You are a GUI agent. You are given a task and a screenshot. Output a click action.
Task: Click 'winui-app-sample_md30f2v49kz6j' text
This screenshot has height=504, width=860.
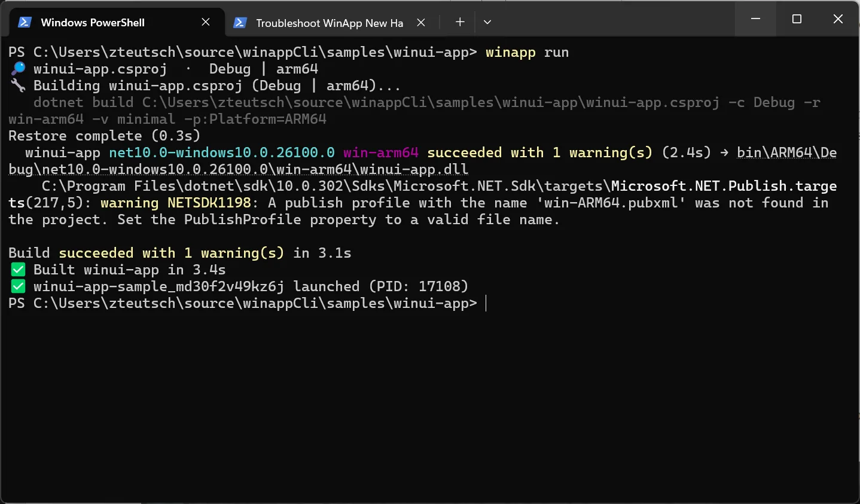click(x=159, y=286)
